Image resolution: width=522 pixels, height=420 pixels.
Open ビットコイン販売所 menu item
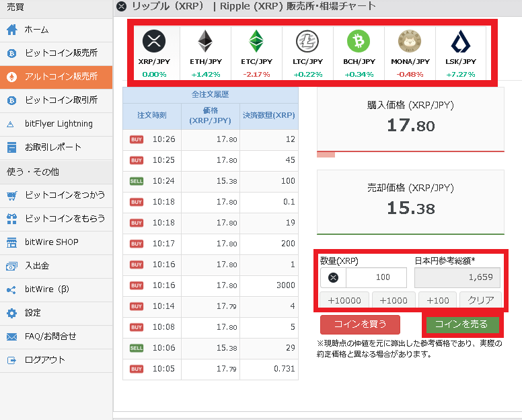(x=56, y=54)
